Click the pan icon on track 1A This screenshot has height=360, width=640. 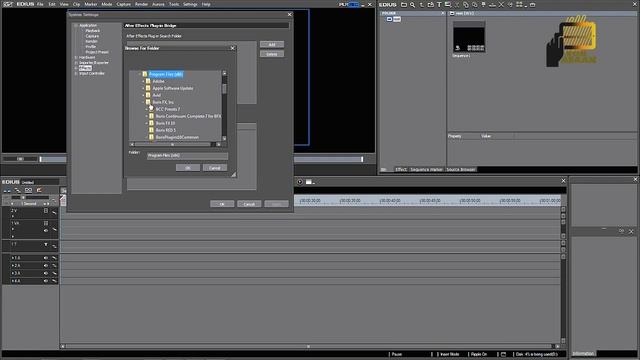point(54,258)
